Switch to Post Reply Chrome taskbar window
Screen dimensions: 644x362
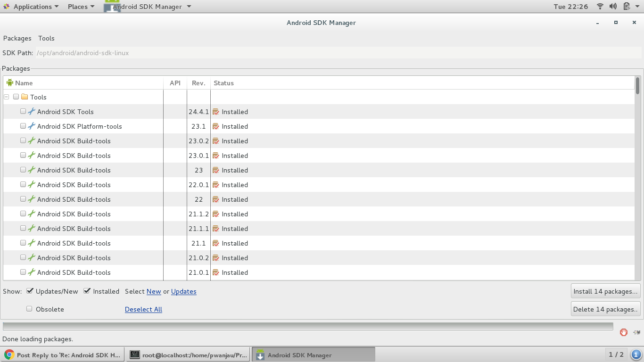tap(63, 355)
